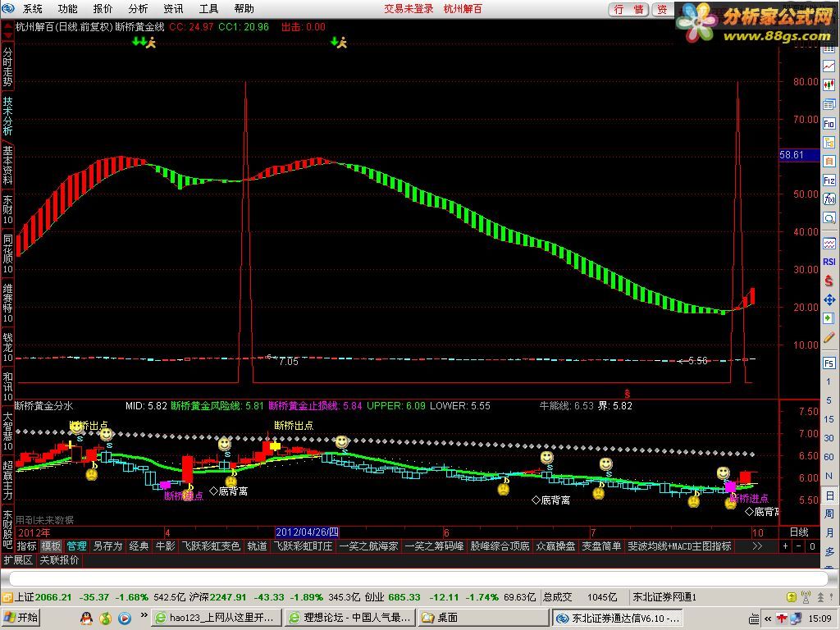Click the F10 info icon

[829, 124]
